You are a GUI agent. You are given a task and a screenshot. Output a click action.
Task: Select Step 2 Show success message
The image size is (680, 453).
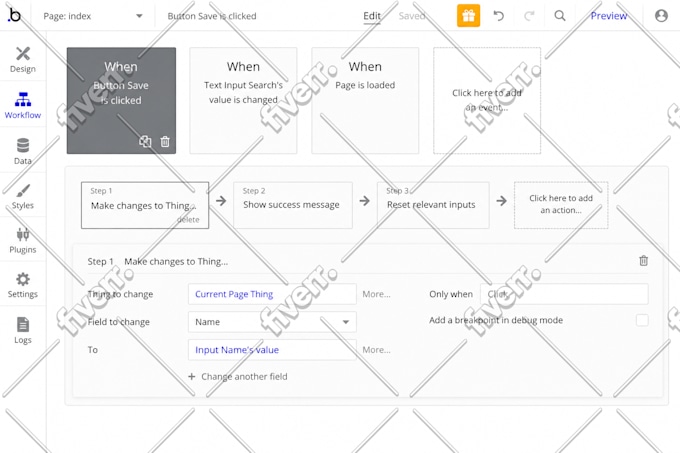point(293,205)
